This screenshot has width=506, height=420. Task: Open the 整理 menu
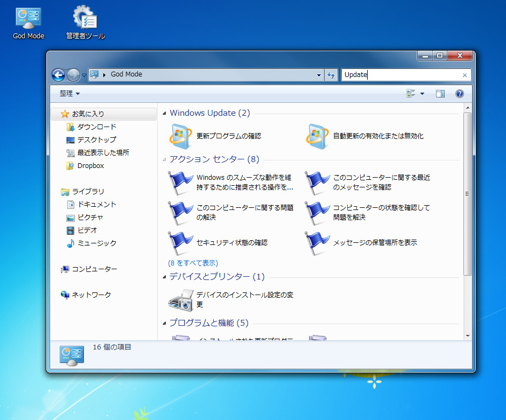[x=69, y=93]
